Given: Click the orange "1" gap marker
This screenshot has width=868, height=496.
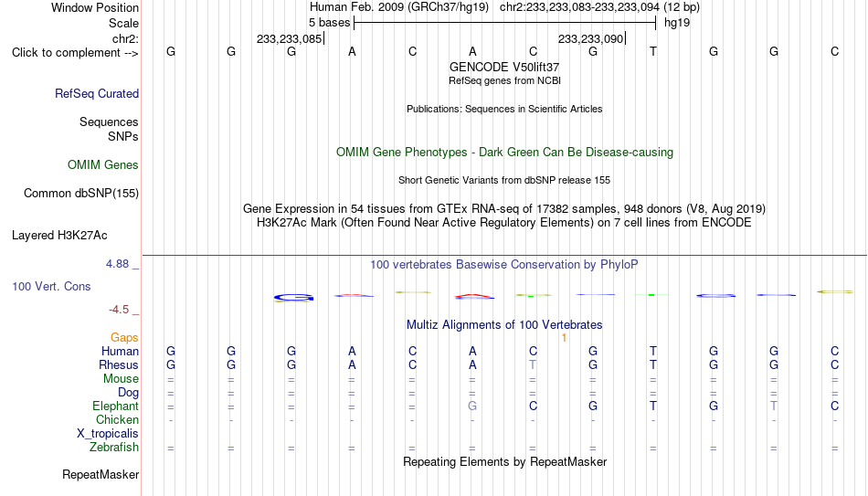Looking at the screenshot, I should click(564, 338).
